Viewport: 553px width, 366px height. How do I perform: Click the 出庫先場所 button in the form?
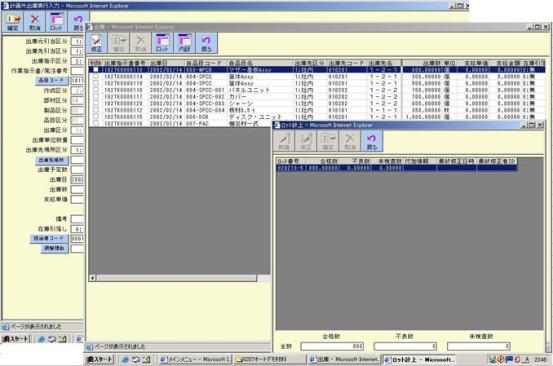click(x=52, y=160)
